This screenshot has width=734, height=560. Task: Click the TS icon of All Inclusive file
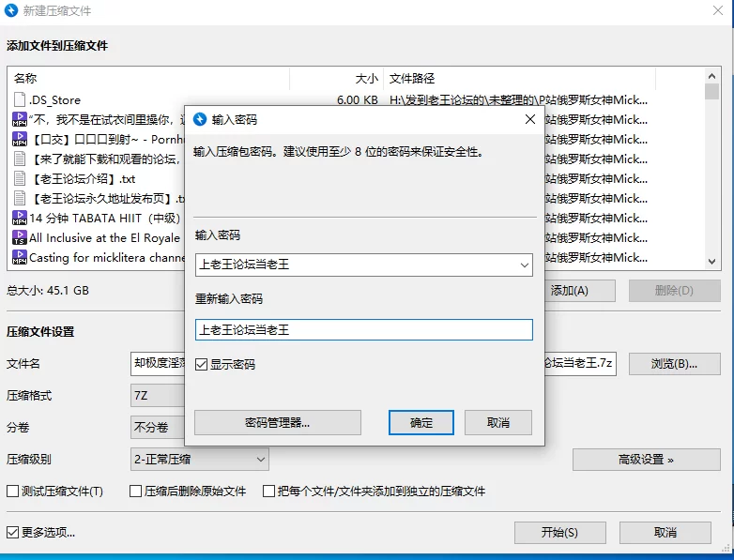(20, 237)
